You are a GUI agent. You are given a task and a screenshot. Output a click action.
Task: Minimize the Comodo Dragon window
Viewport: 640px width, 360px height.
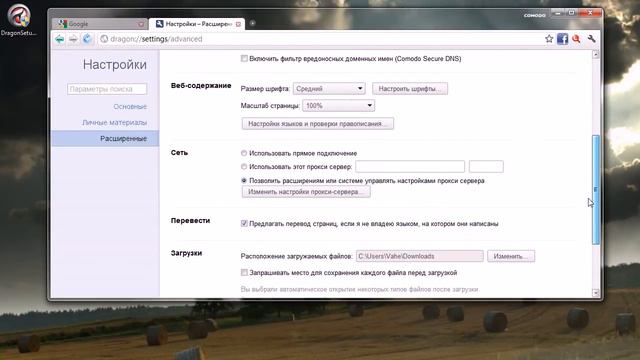[558, 13]
